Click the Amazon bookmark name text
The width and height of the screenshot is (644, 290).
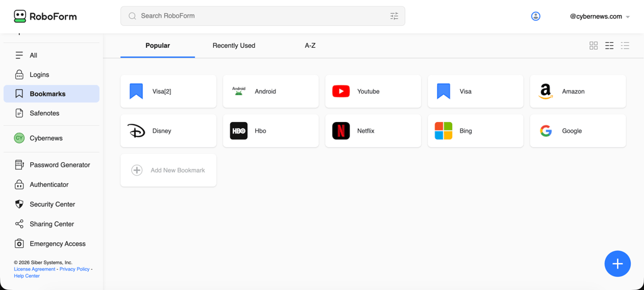(574, 91)
